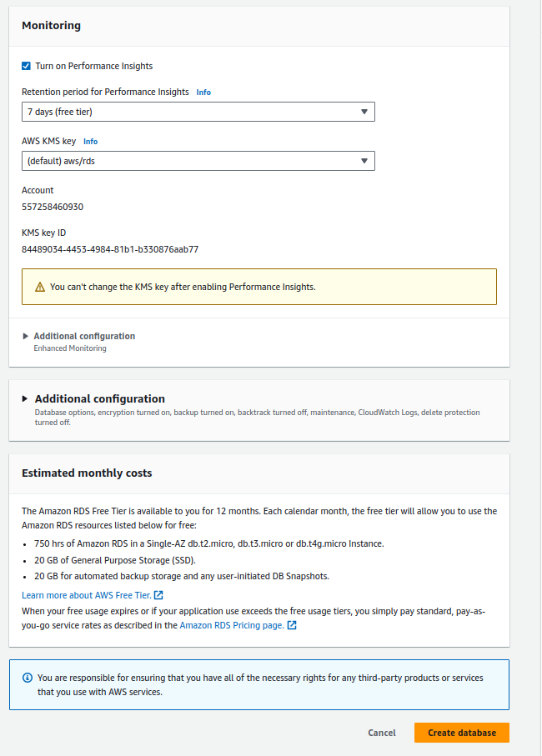Click Info link next to AWS KMS key
542x756 pixels.
(90, 142)
